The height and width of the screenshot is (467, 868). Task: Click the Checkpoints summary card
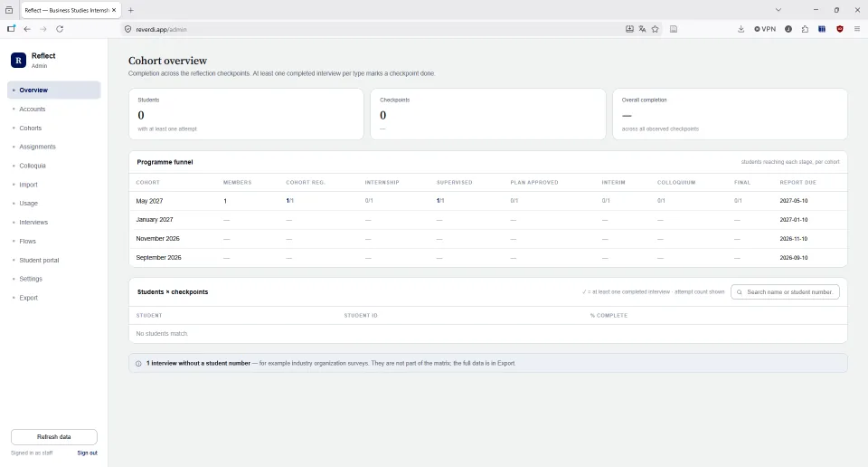pos(488,114)
